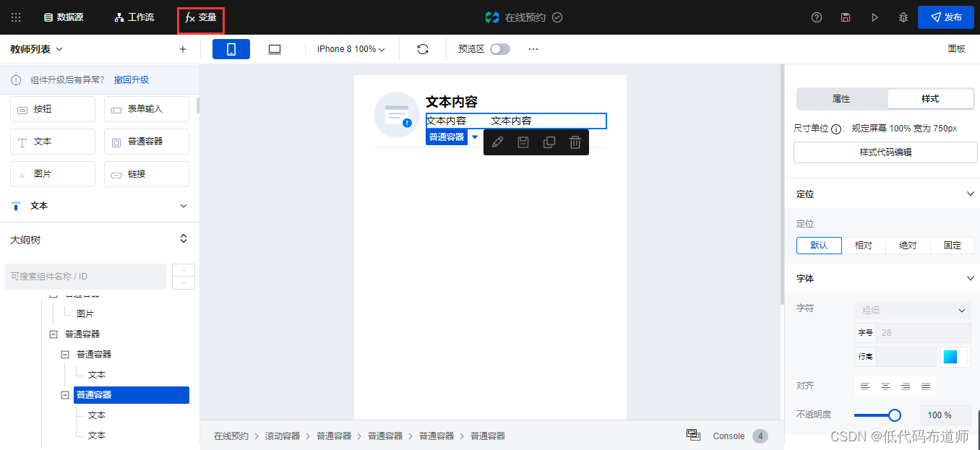
Task: Justify text alignment
Action: tap(926, 387)
